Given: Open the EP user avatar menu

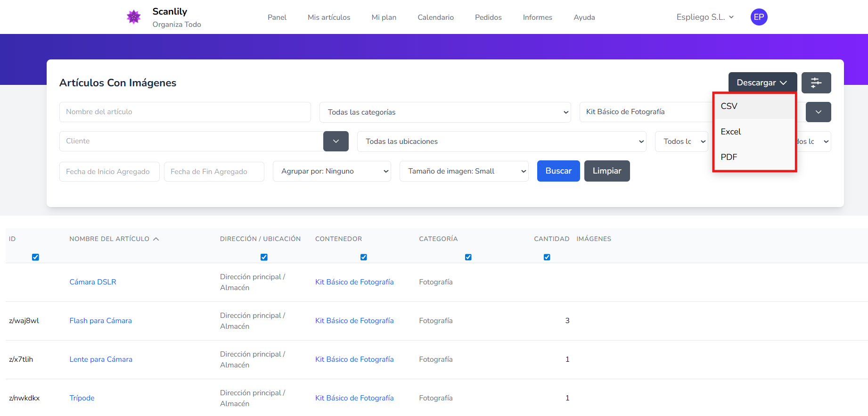Looking at the screenshot, I should tap(759, 17).
